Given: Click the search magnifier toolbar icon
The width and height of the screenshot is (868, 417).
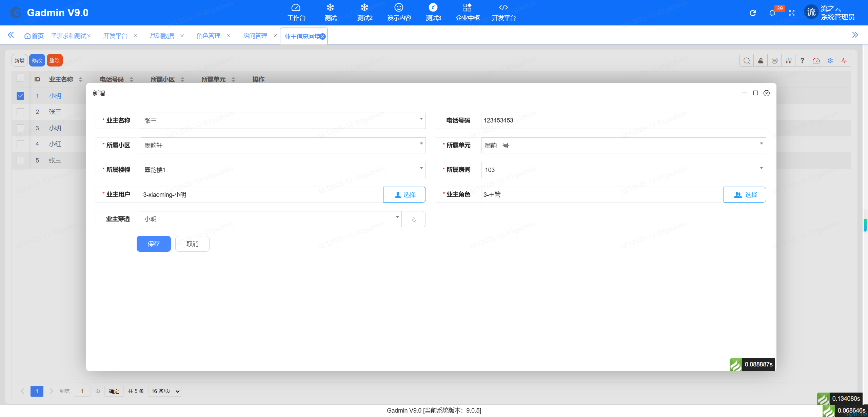Looking at the screenshot, I should (747, 61).
